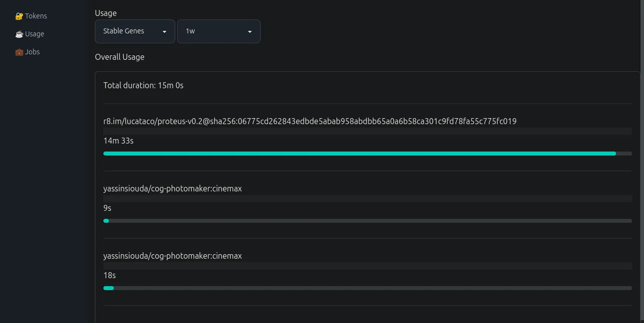
Task: Open the 1w time range dropdown
Action: pos(219,31)
